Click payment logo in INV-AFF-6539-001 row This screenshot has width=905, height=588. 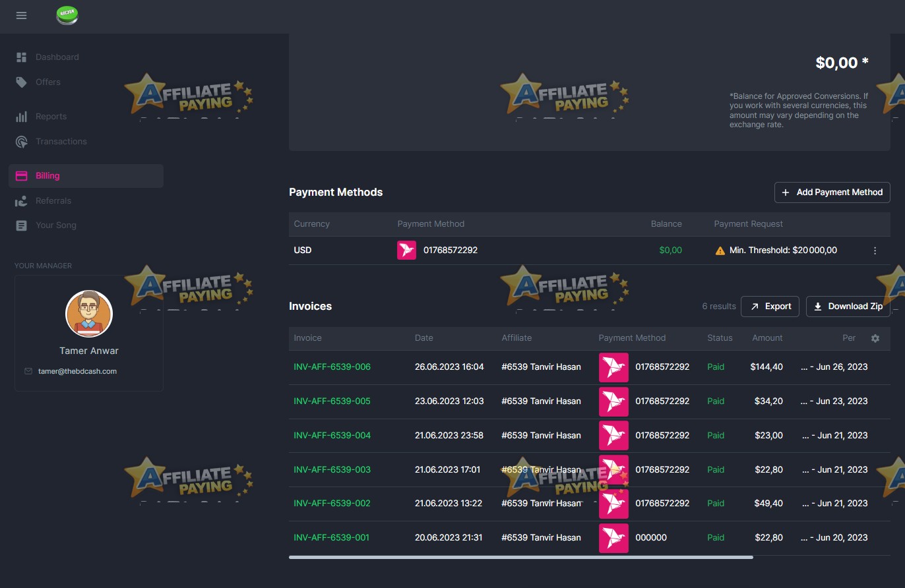613,538
